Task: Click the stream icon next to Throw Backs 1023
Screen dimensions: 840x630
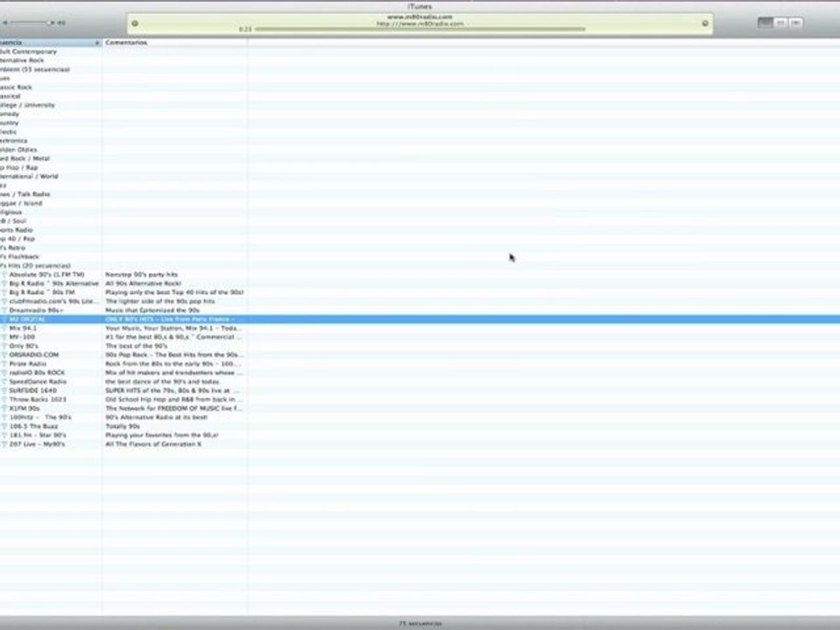Action: 4,400
